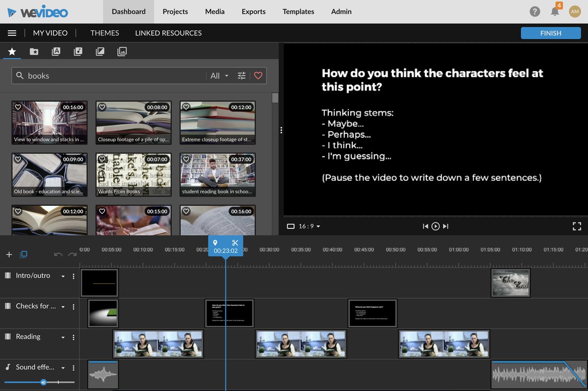Add a marker at the playhead
The width and height of the screenshot is (588, 391).
click(215, 243)
